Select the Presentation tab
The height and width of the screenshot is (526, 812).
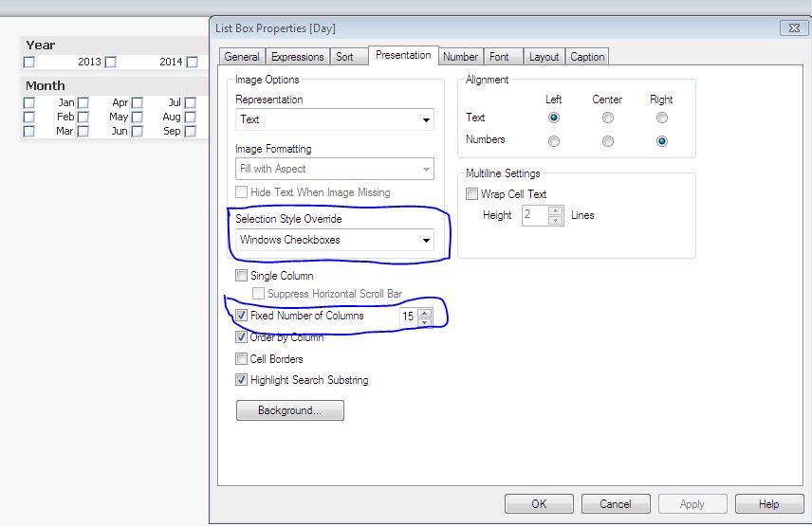tap(403, 55)
